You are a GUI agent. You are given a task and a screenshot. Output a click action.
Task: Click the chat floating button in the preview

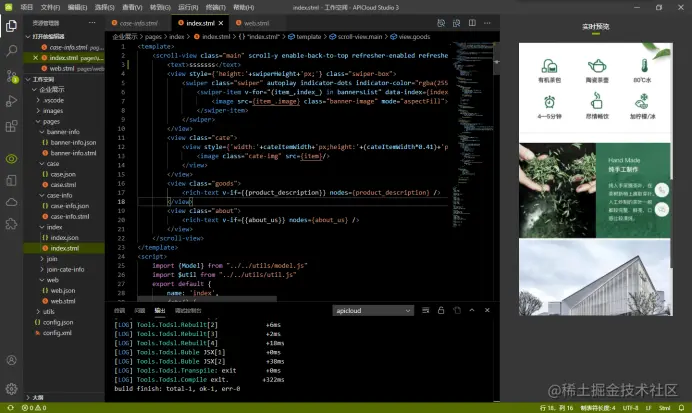tap(662, 209)
